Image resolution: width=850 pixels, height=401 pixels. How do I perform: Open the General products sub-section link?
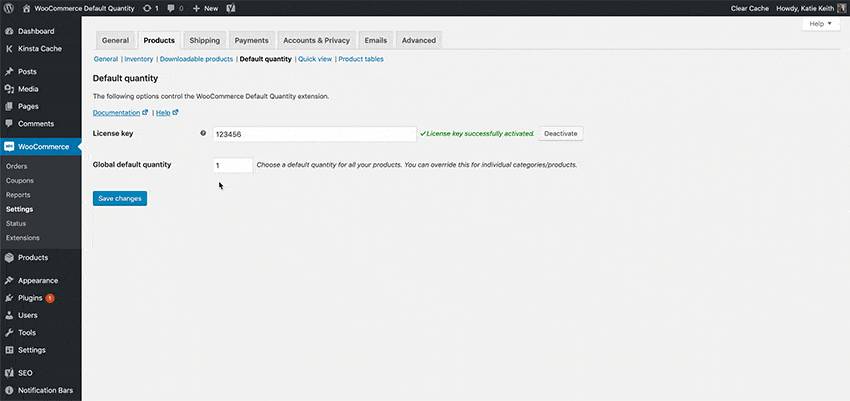click(106, 59)
